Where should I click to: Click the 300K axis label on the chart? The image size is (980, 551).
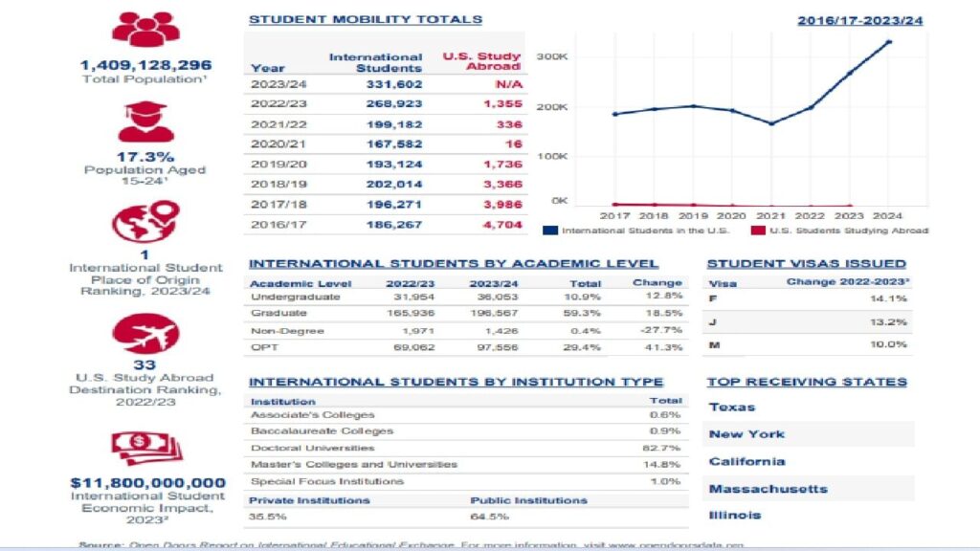pyautogui.click(x=552, y=56)
